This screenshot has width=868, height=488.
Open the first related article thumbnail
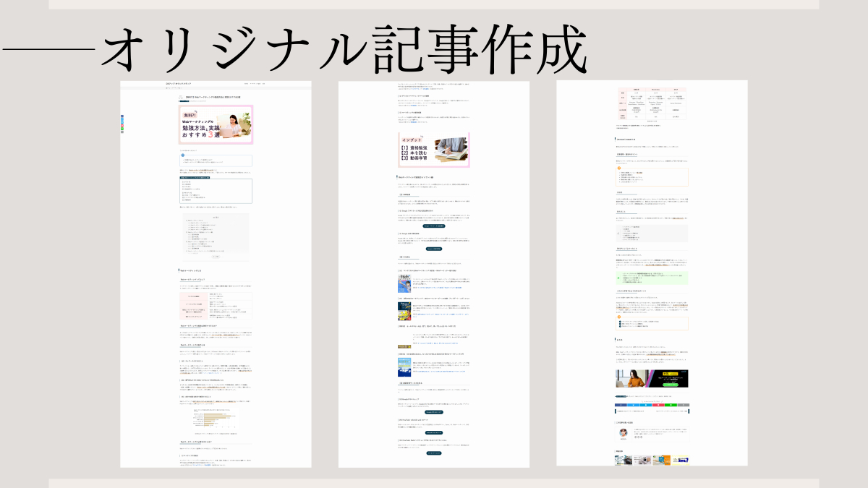(x=624, y=460)
